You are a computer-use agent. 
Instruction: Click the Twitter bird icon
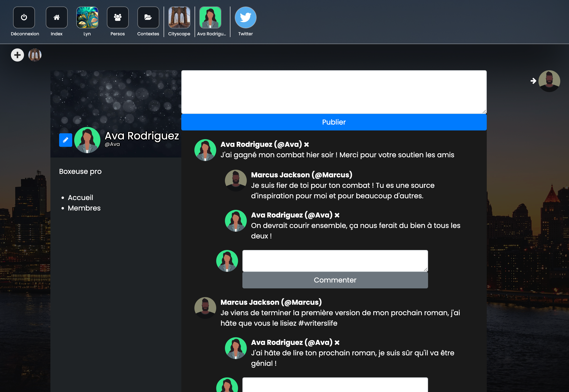point(245,17)
